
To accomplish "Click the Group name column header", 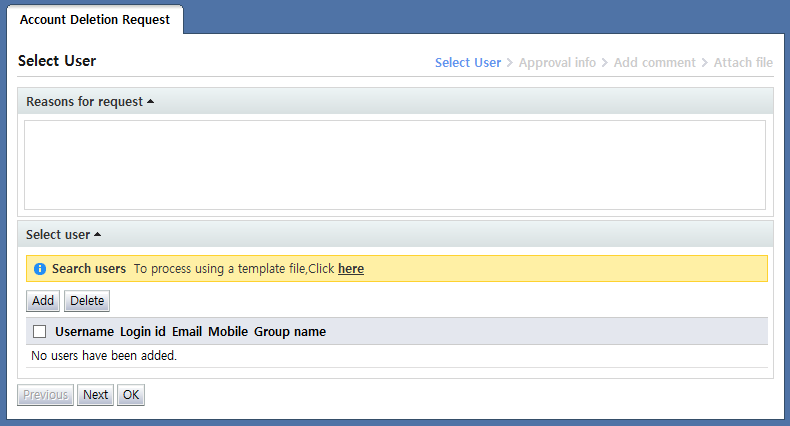I will point(290,332).
